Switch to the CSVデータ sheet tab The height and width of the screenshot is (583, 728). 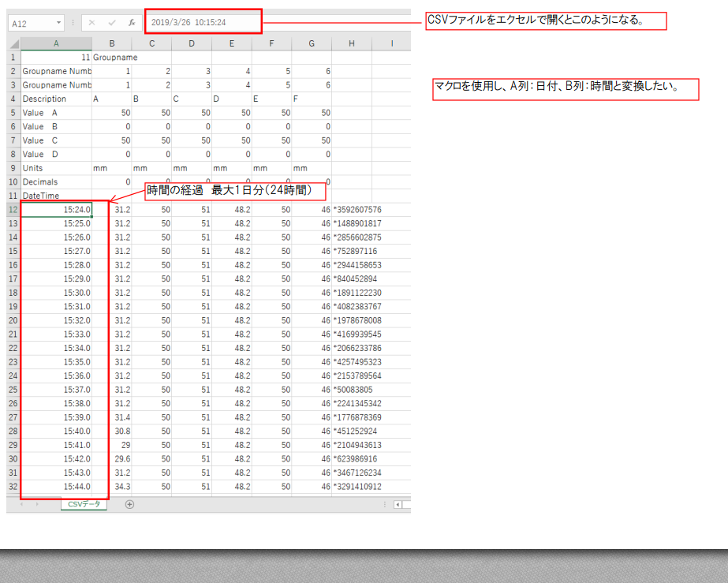point(84,504)
